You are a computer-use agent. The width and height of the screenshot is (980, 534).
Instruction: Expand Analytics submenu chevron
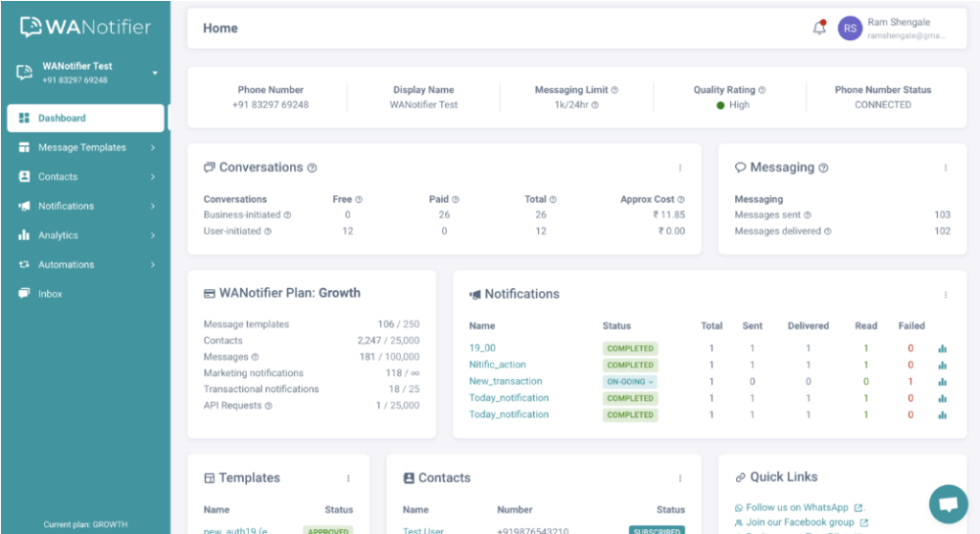(152, 235)
